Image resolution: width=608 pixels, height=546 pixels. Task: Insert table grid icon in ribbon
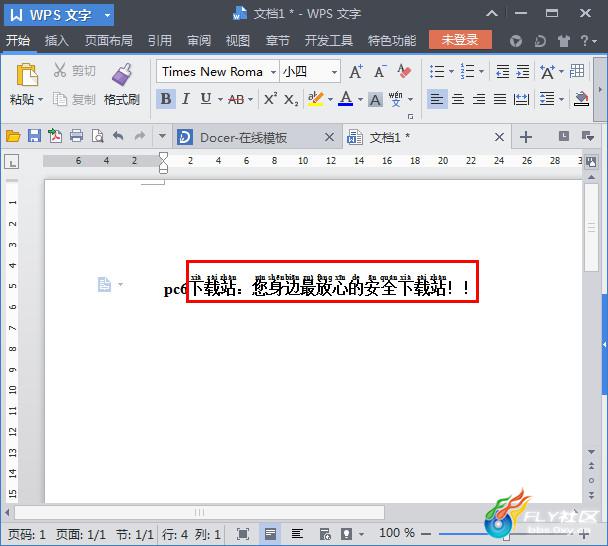pos(577,71)
